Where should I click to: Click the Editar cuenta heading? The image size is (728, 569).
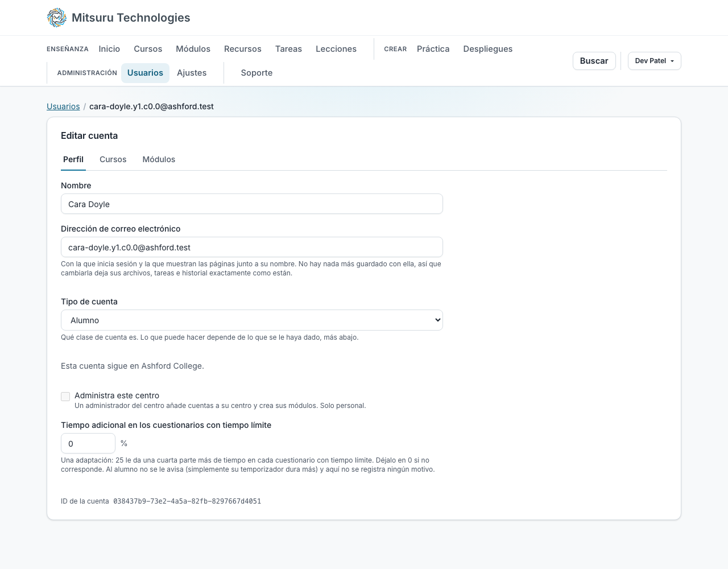[x=89, y=135]
